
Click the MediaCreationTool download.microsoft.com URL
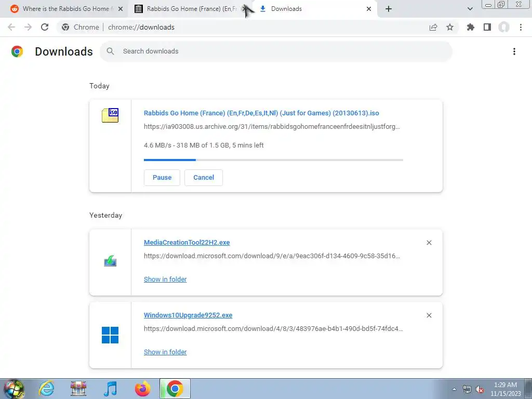click(x=272, y=256)
